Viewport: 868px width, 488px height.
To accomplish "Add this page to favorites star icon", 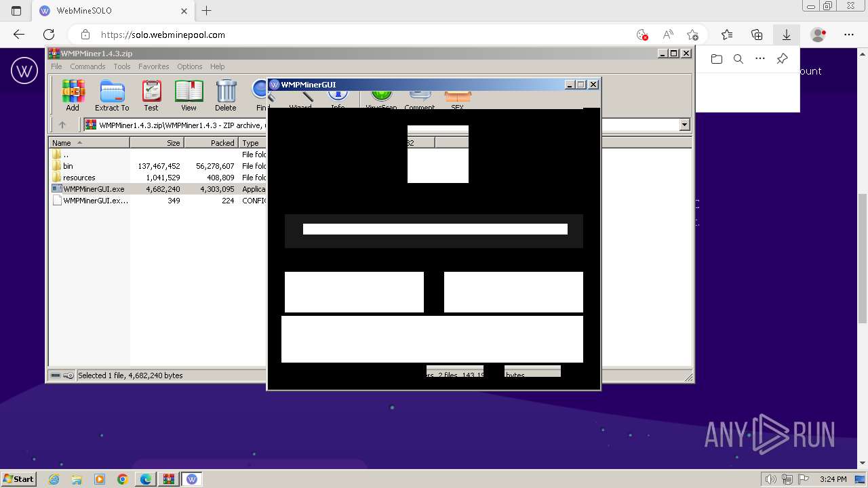I will [692, 35].
